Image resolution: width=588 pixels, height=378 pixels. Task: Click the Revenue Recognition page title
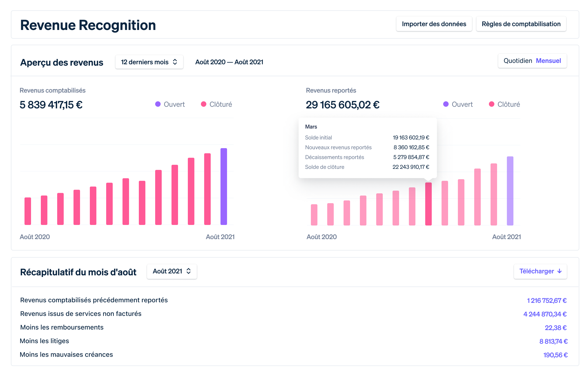88,25
